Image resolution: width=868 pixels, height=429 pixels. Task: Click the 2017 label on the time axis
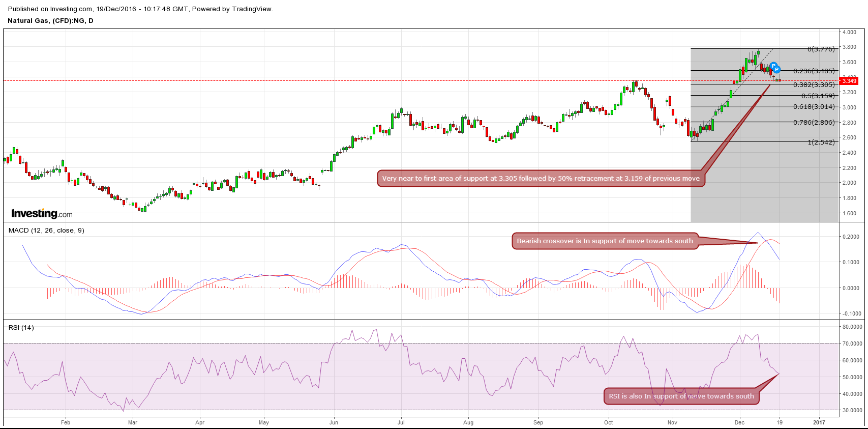819,422
